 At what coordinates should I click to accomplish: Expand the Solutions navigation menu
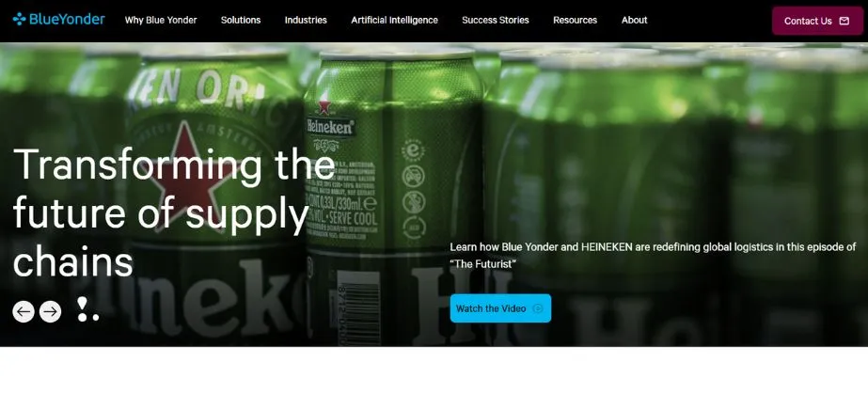tap(241, 20)
